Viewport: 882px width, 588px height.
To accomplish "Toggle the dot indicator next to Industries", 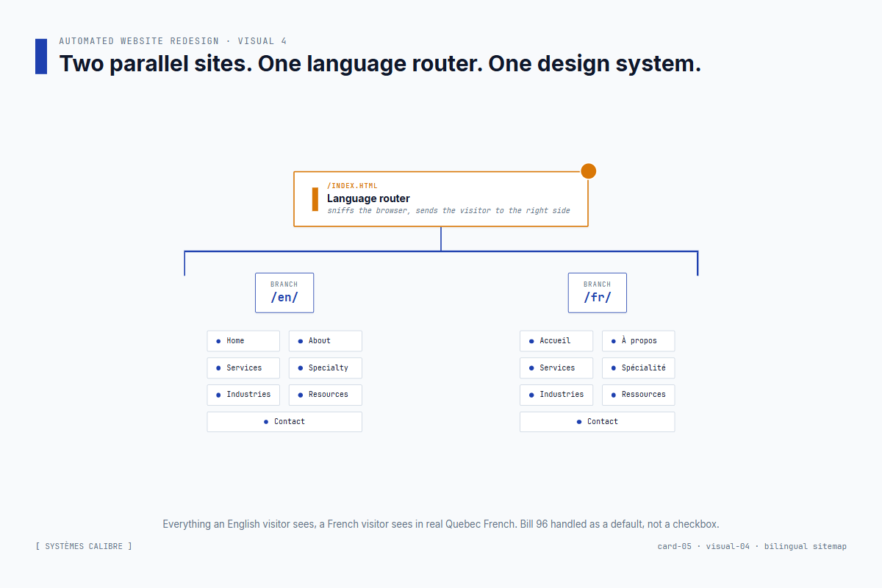I will (x=218, y=395).
